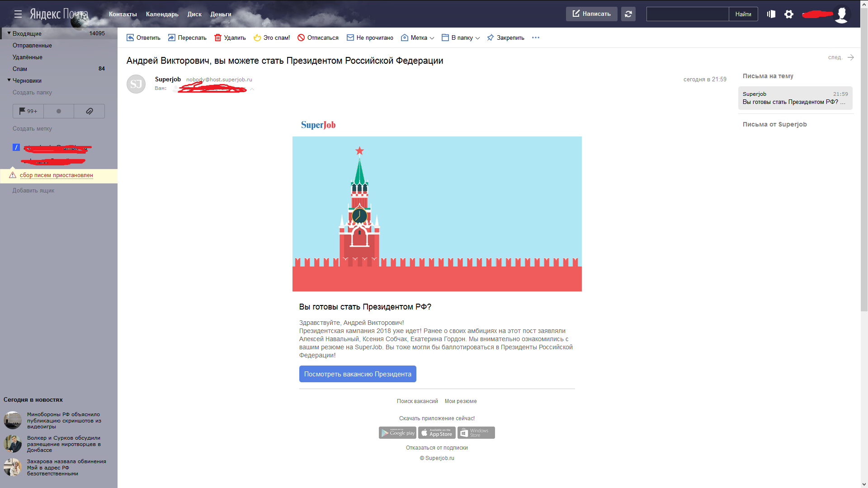
Task: Click the Создать папку link
Action: click(x=32, y=93)
